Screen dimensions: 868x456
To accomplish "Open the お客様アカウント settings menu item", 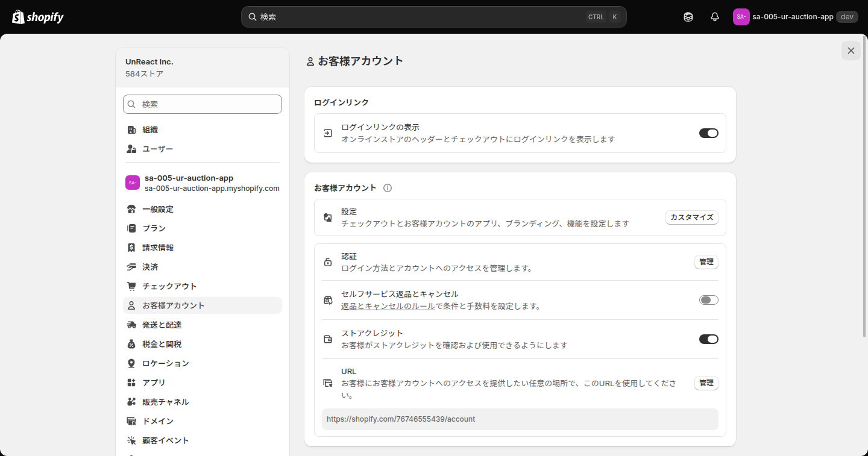I will click(x=203, y=305).
